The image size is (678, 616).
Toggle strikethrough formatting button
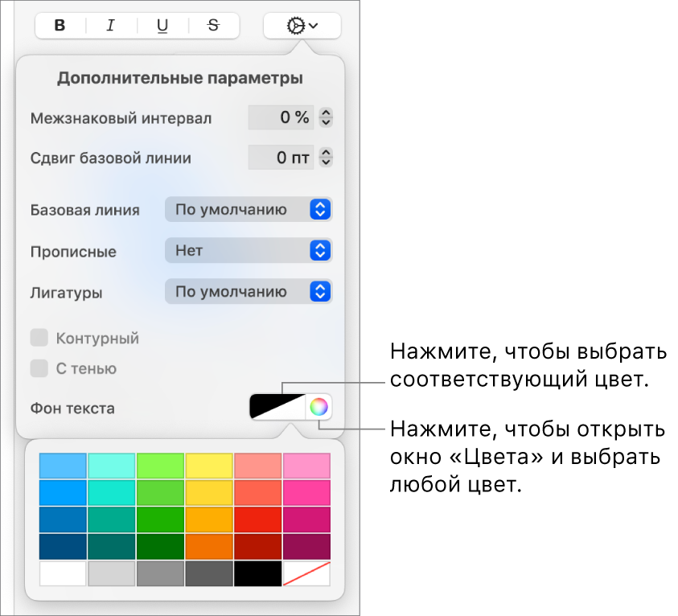click(x=214, y=26)
